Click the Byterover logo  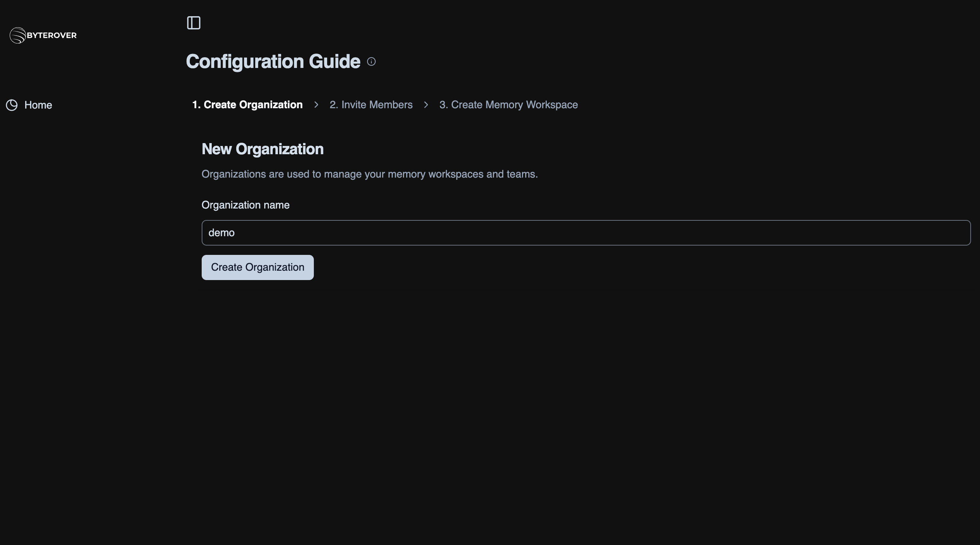click(43, 35)
